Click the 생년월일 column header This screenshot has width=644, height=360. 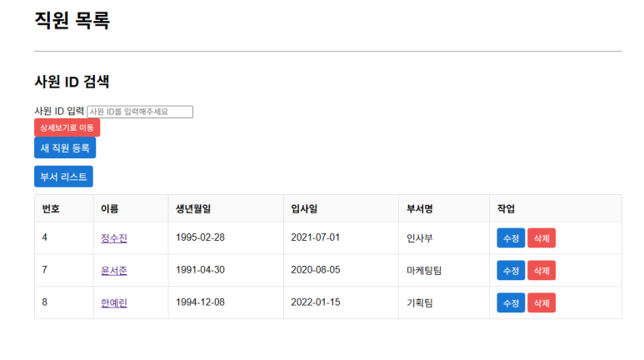click(x=193, y=209)
